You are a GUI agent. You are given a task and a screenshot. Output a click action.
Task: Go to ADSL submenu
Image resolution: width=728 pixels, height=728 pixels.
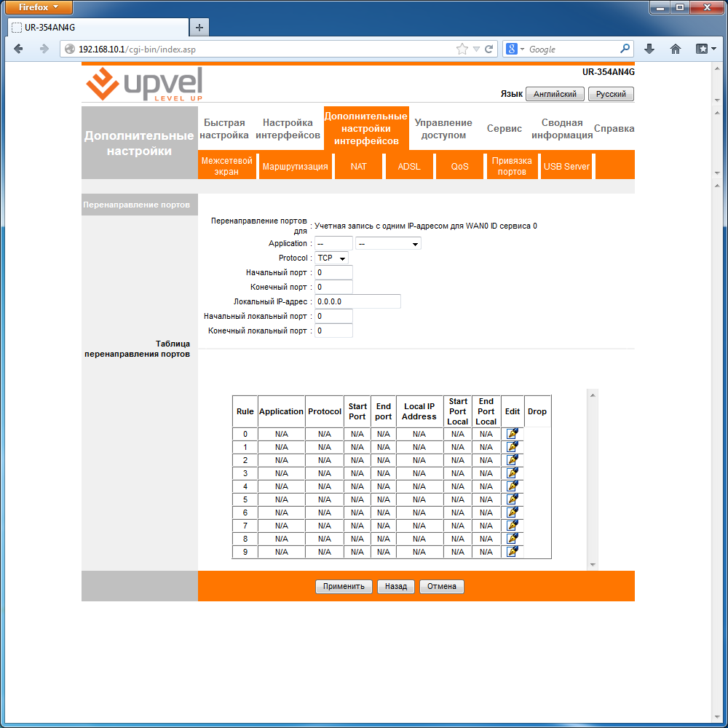pyautogui.click(x=409, y=166)
